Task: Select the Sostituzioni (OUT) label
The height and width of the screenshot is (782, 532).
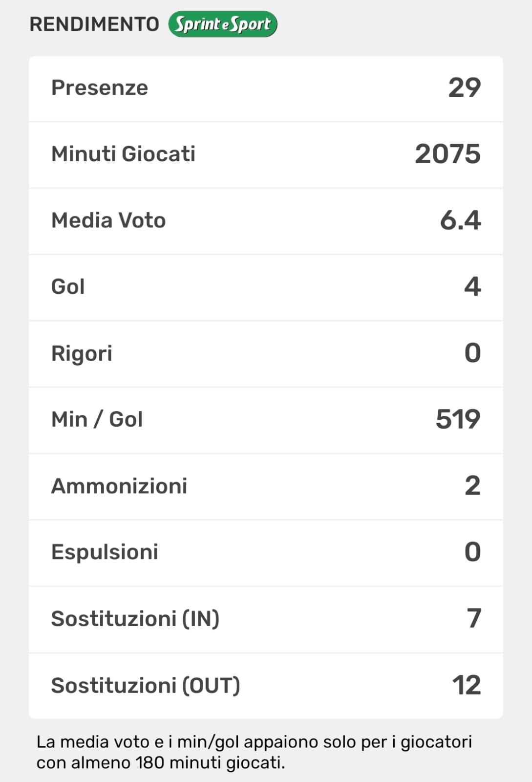Action: pos(145,685)
